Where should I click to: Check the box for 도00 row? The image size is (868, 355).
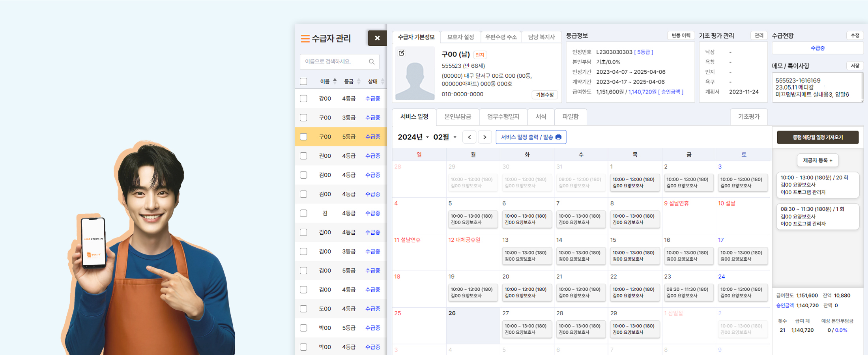303,308
